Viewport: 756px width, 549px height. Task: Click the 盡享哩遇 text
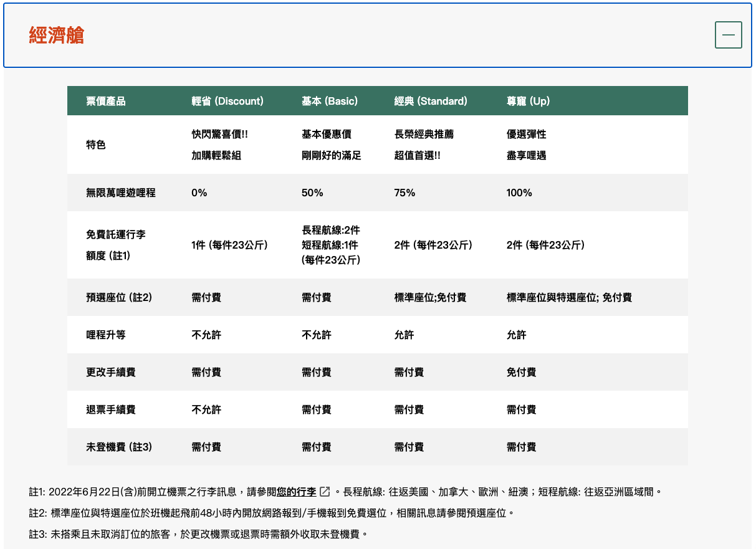pyautogui.click(x=527, y=155)
